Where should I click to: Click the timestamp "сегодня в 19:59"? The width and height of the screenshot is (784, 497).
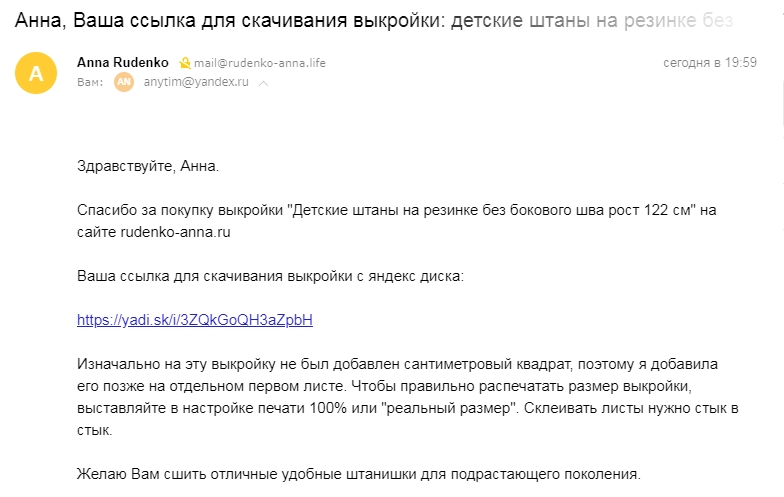(x=710, y=62)
